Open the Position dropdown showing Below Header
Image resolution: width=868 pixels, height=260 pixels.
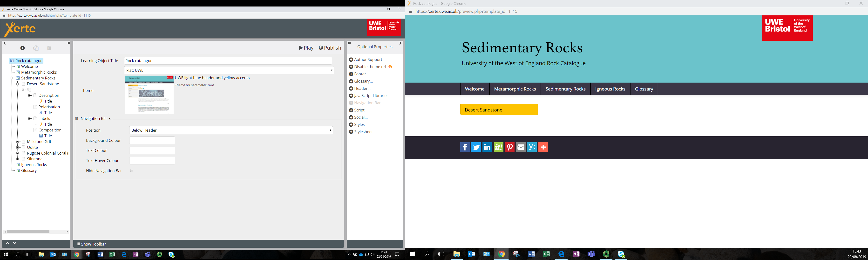click(231, 130)
